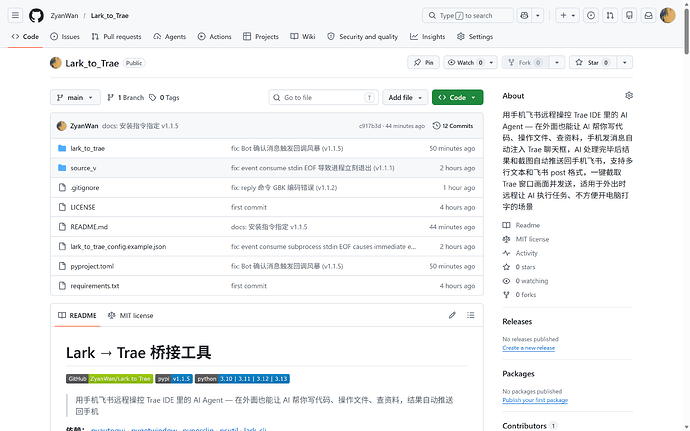Image resolution: width=690 pixels, height=431 pixels.
Task: Open the 0 stars star icon in About
Action: click(506, 267)
